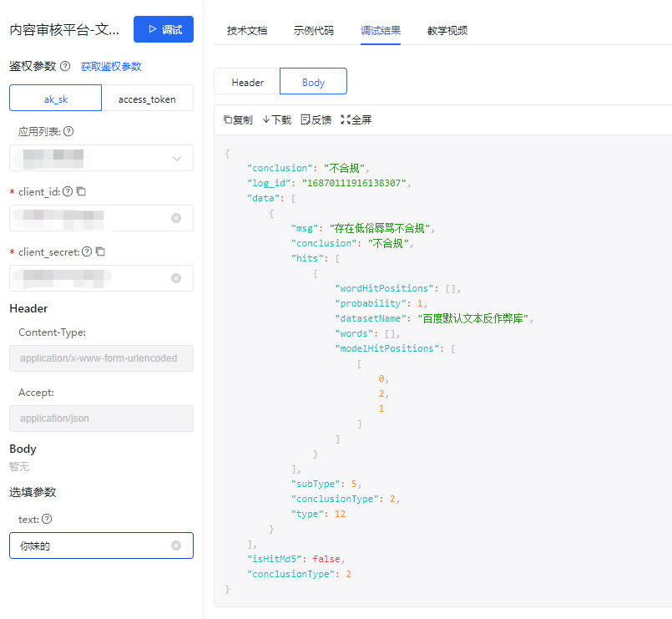The height and width of the screenshot is (619, 672).
Task: Show the response Header tab
Action: point(247,82)
